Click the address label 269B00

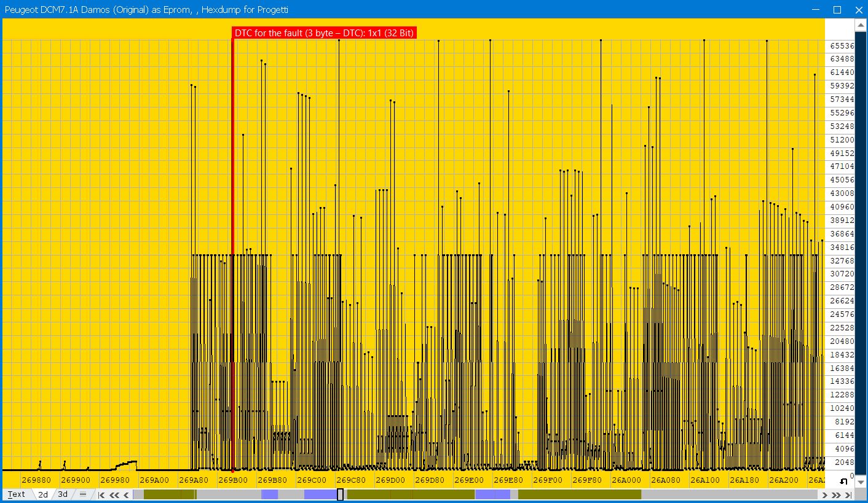tap(233, 480)
